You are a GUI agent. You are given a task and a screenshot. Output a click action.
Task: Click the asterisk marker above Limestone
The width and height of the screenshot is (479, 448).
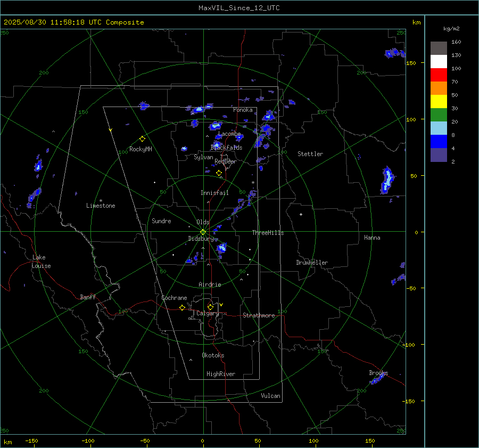point(101,201)
